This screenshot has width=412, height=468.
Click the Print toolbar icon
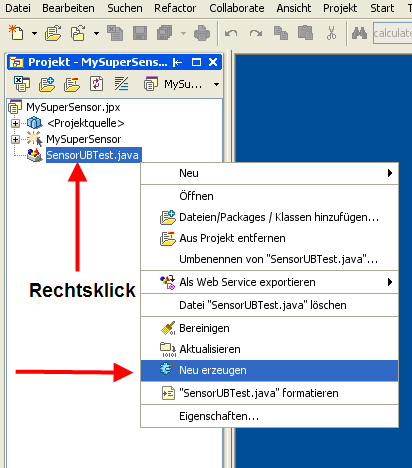[202, 33]
